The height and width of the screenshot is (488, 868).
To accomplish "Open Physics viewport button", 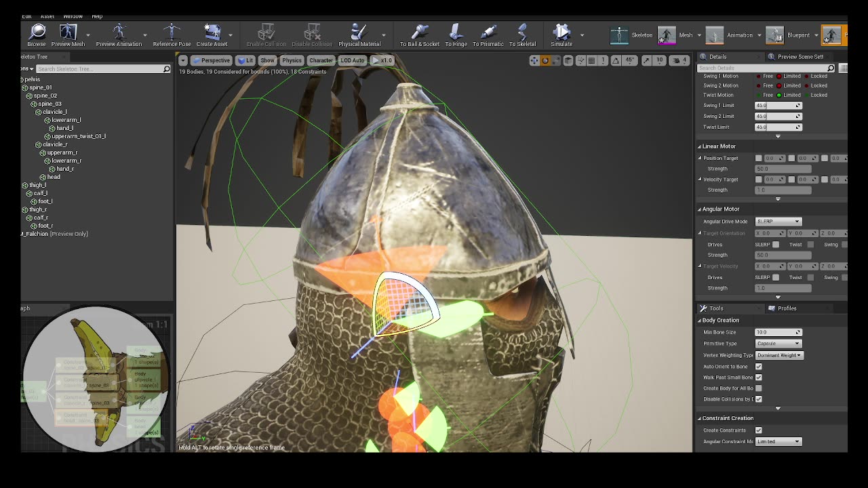I will 292,60.
